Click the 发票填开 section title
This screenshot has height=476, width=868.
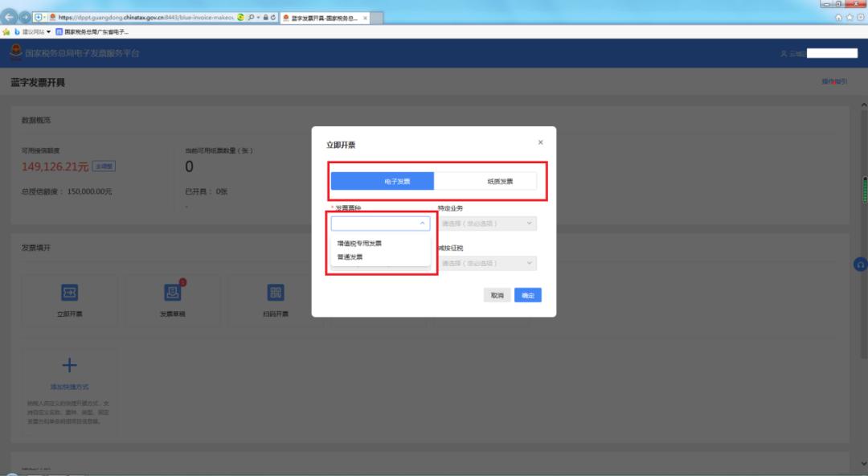coord(36,248)
